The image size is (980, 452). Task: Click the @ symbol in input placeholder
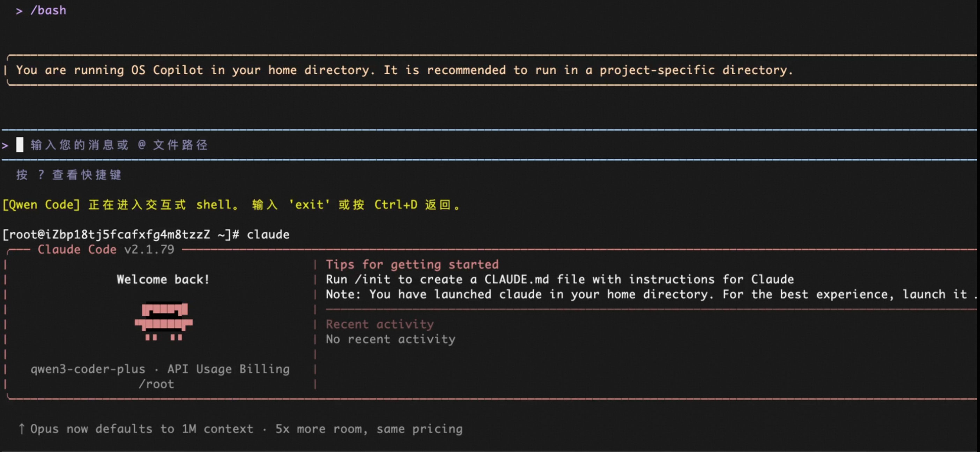[x=142, y=144]
